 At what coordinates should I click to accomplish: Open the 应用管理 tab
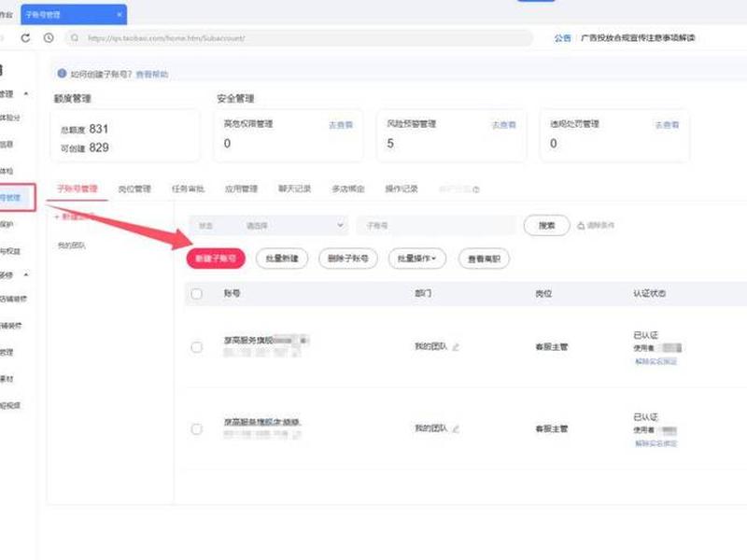click(241, 189)
